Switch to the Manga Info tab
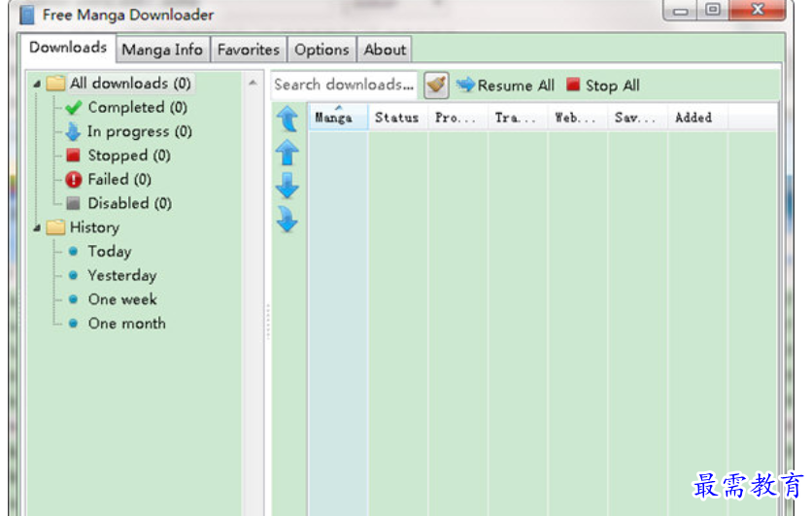 click(x=162, y=50)
